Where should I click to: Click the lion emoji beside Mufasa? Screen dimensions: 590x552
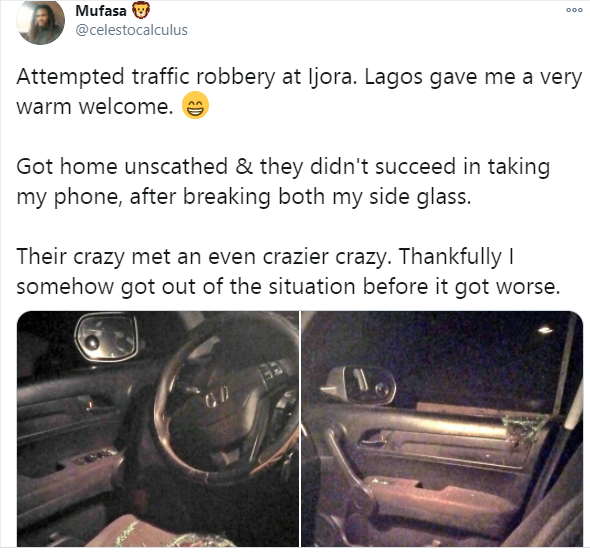tap(141, 11)
